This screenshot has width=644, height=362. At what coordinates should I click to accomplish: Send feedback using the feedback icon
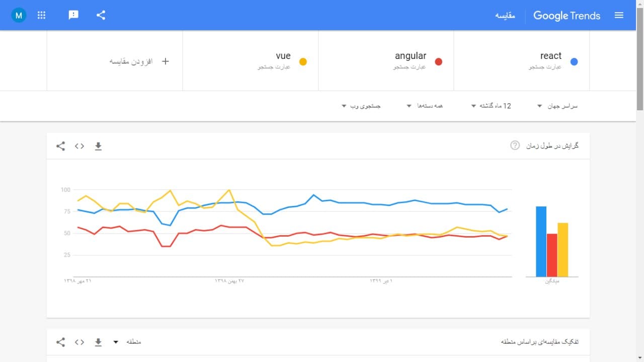[x=73, y=15]
